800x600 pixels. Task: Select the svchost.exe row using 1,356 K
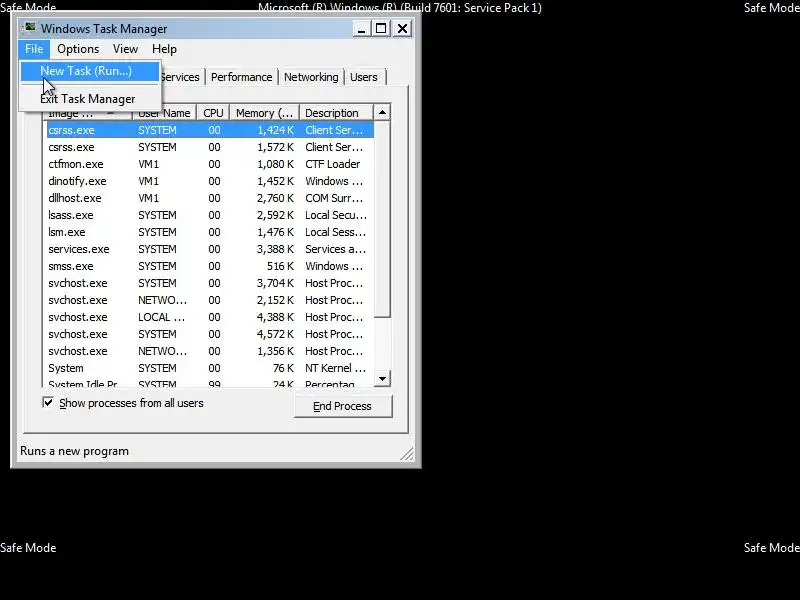(x=210, y=351)
